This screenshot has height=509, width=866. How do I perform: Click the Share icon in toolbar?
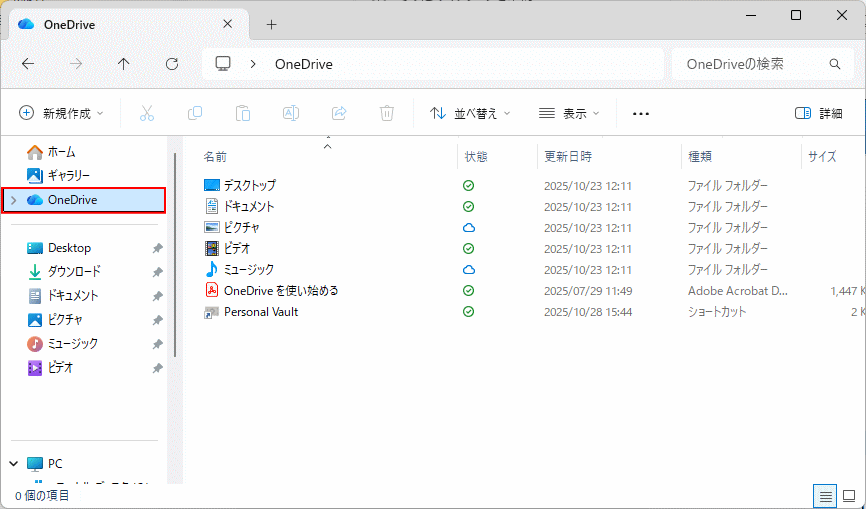pyautogui.click(x=339, y=113)
